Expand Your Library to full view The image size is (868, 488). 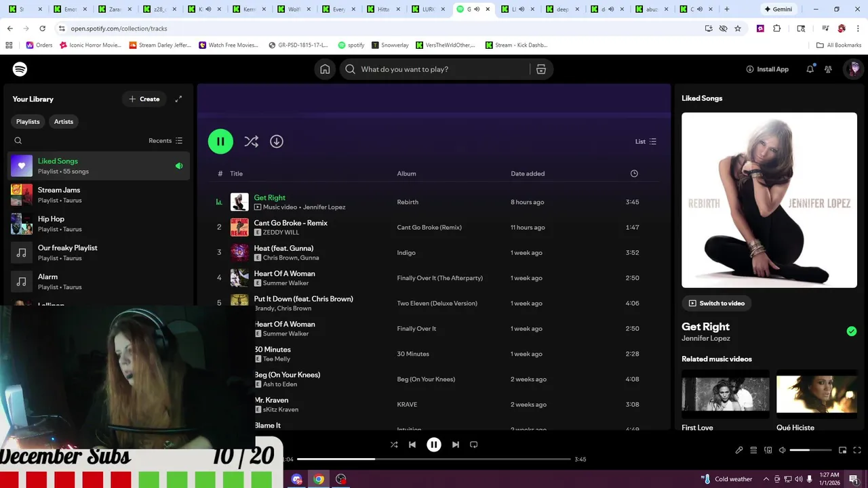point(178,99)
